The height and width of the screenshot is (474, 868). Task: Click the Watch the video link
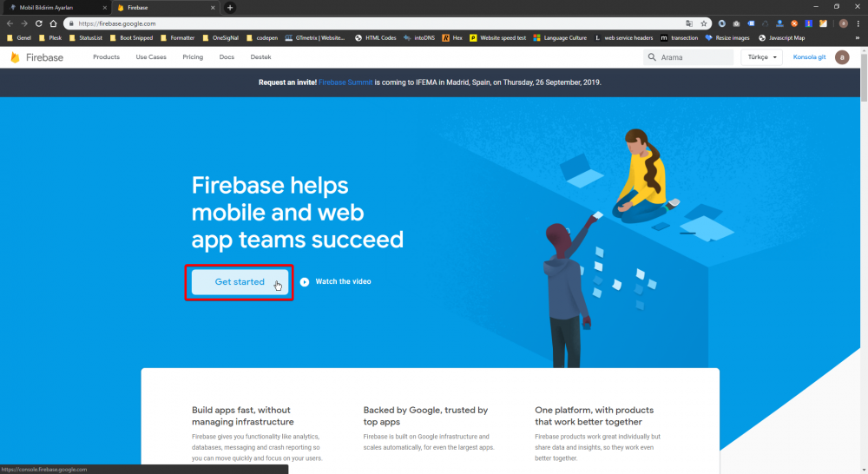point(343,282)
